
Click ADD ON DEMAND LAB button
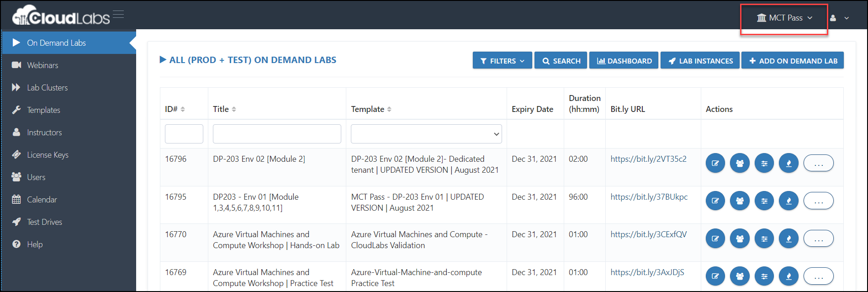click(x=793, y=61)
